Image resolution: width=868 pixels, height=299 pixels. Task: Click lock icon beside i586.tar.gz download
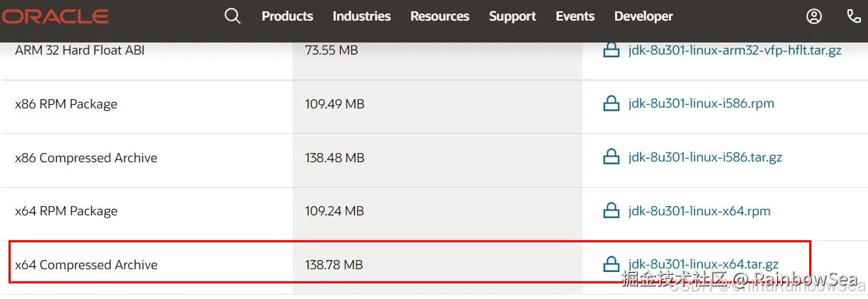click(x=611, y=157)
